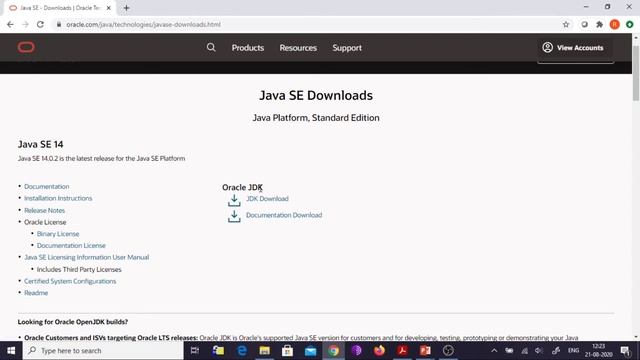The height and width of the screenshot is (360, 640).
Task: Click the orange Chrome profile avatar
Action: [x=614, y=24]
